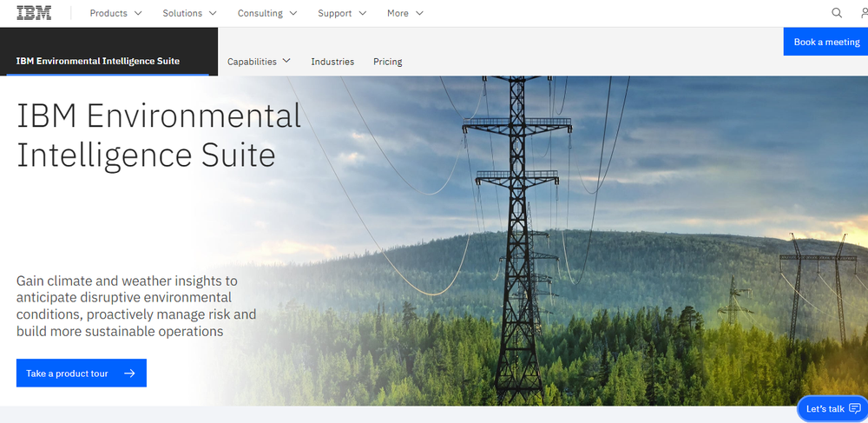The height and width of the screenshot is (423, 868).
Task: Open the Solutions menu
Action: [189, 13]
